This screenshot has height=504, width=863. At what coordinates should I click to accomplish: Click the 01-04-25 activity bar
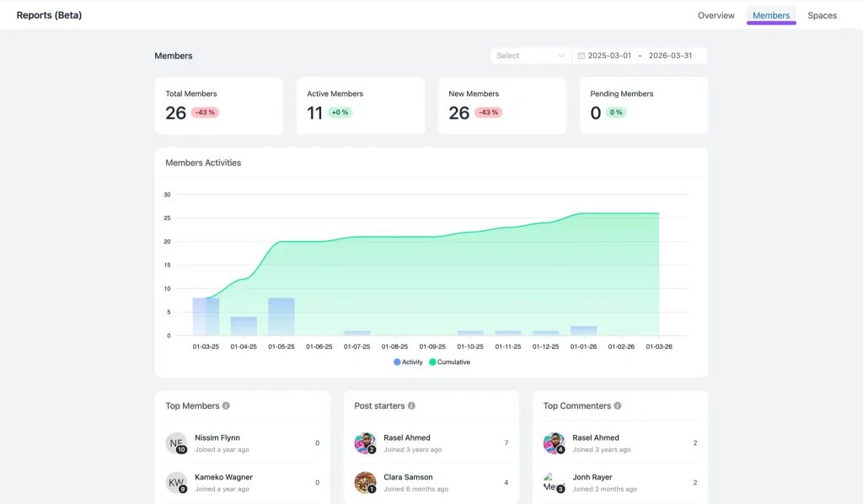pyautogui.click(x=244, y=326)
